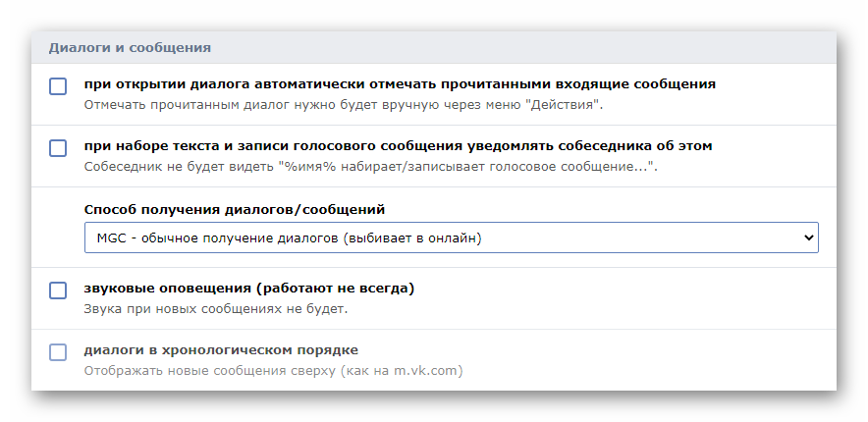Click the dropdown arrow of the MGC selector

[808, 237]
